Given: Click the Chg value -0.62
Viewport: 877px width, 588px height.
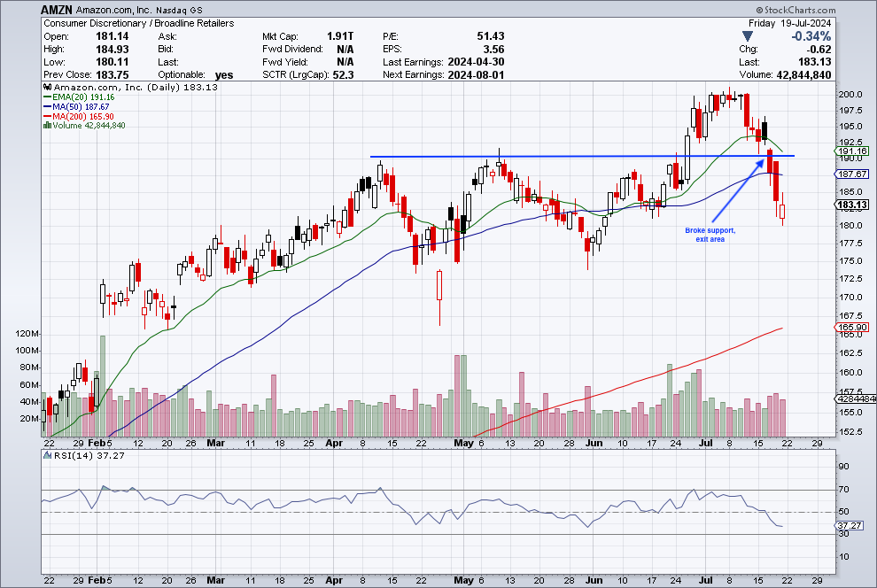Looking at the screenshot, I should pos(819,50).
